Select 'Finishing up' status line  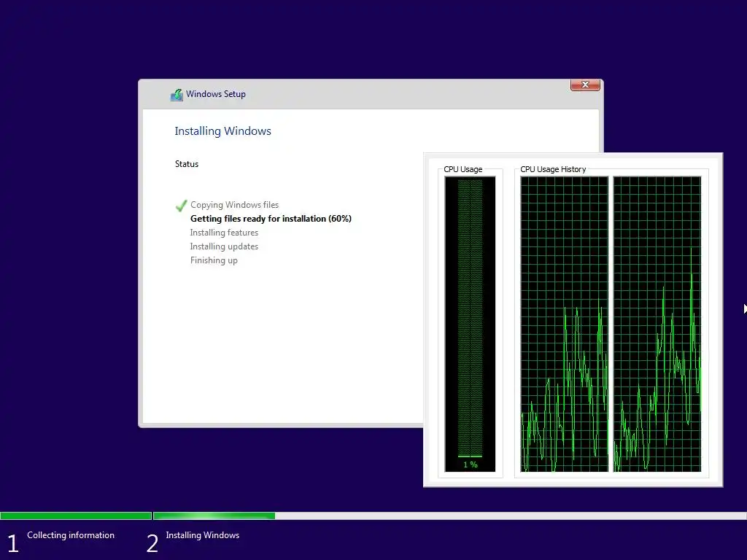214,260
